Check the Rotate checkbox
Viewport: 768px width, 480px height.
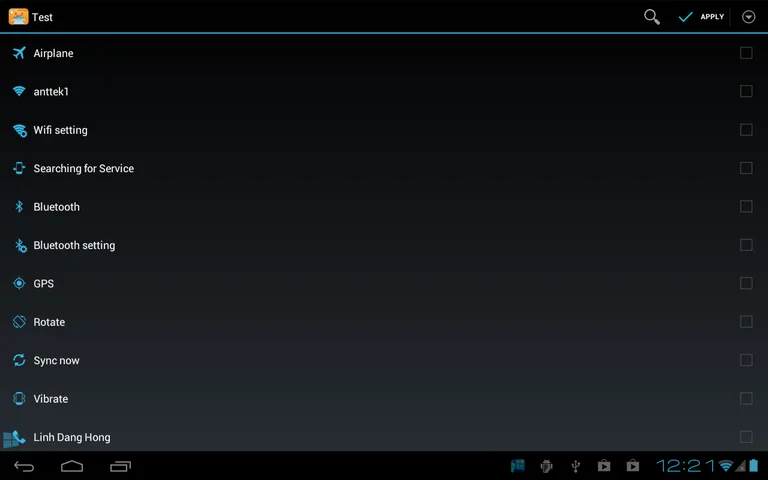click(x=746, y=322)
